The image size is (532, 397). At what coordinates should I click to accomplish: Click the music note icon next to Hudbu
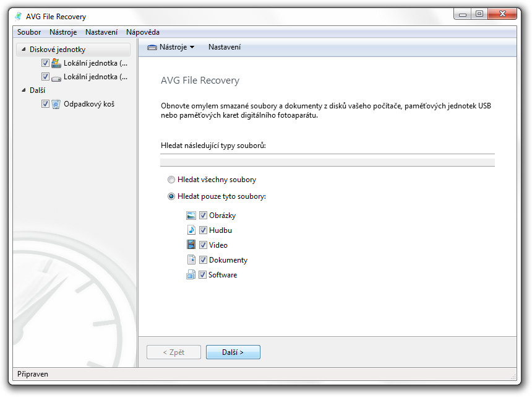tap(191, 230)
